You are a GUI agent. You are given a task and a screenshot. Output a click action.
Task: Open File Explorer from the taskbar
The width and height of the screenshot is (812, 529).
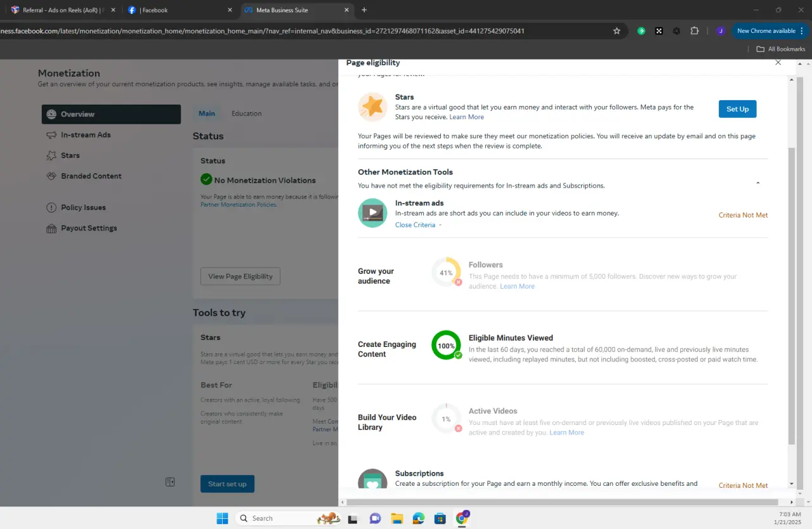coord(396,518)
